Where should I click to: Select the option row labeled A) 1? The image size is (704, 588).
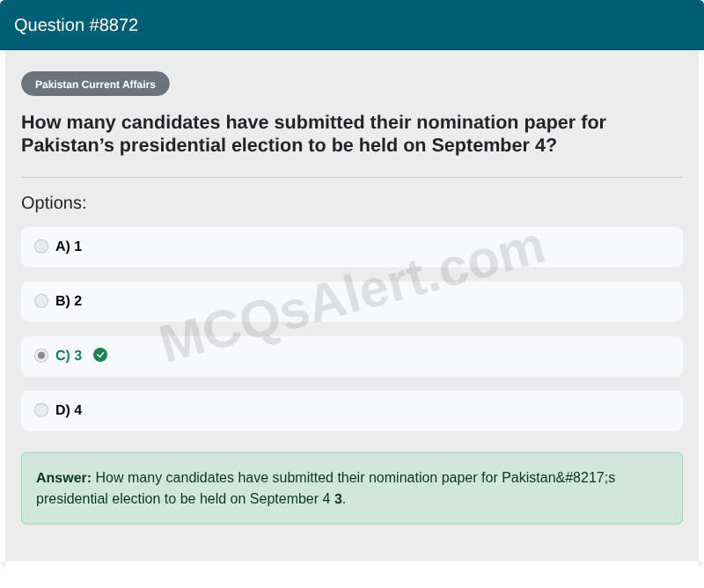[352, 246]
